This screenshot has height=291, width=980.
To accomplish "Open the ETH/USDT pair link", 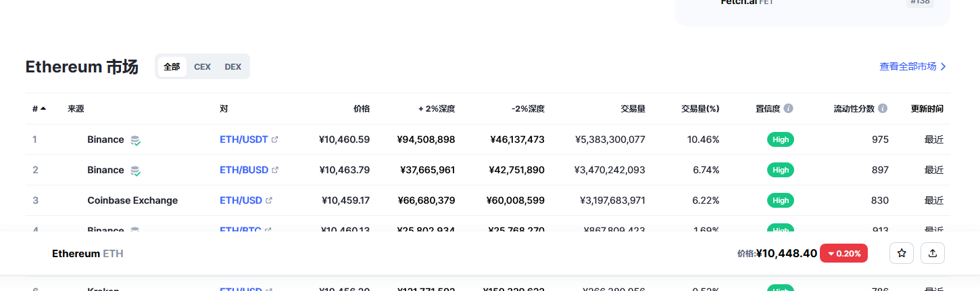I will pos(244,139).
